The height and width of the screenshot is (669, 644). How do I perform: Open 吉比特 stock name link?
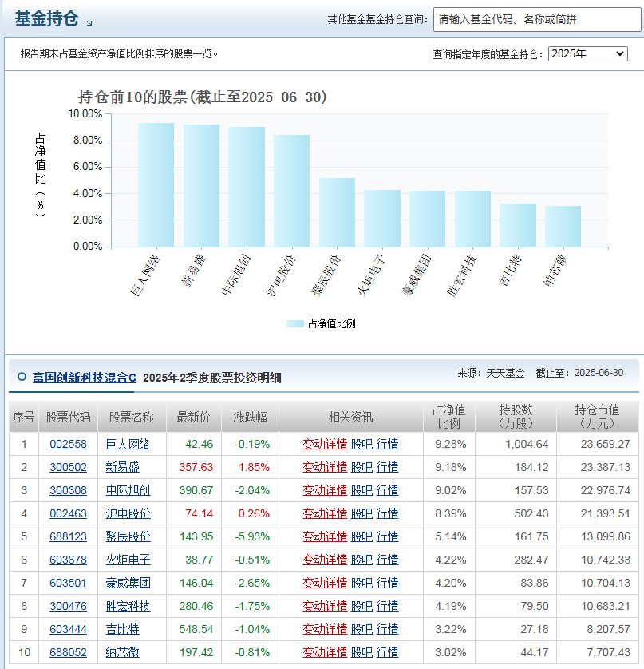pyautogui.click(x=122, y=629)
